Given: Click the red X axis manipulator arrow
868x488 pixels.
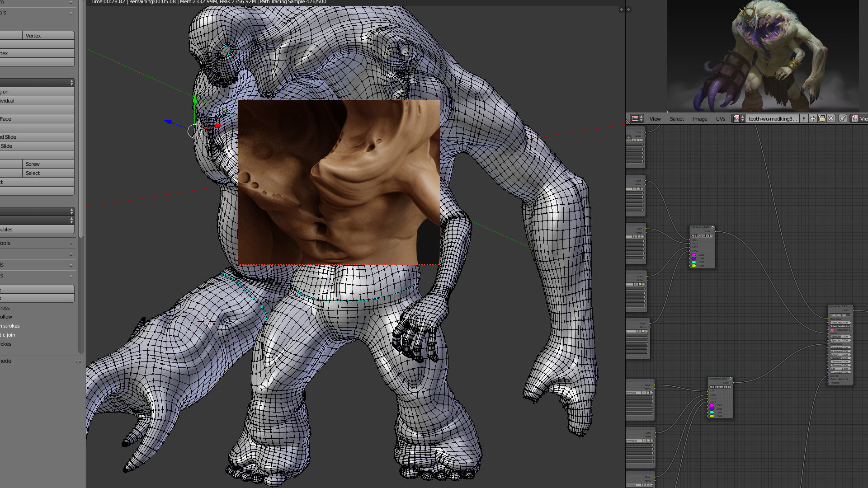Looking at the screenshot, I should pos(217,127).
